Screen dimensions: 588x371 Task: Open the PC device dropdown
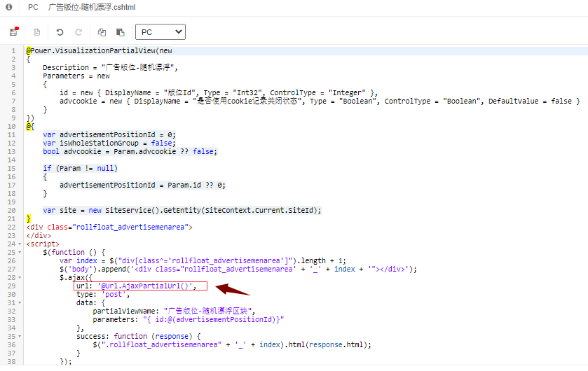(x=160, y=32)
